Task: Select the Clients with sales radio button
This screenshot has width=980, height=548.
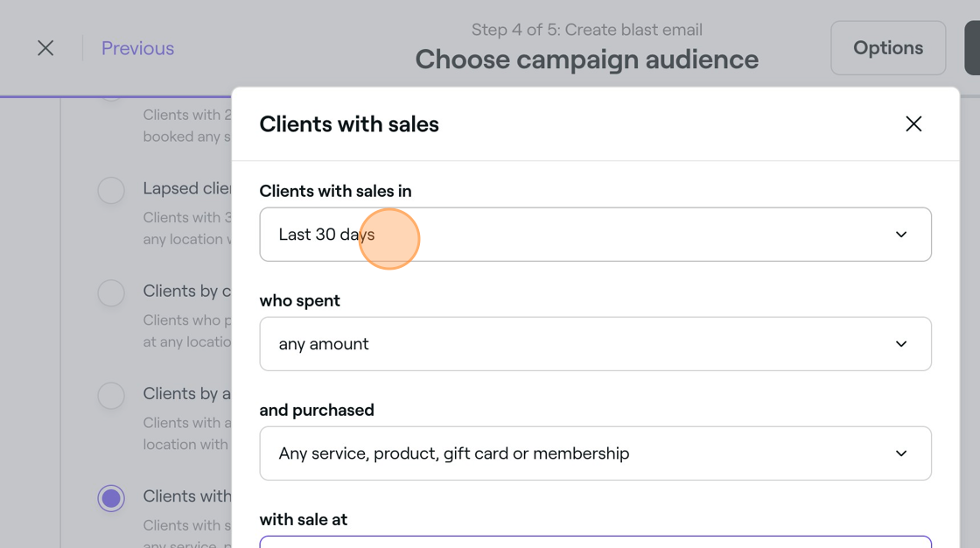Action: [x=111, y=498]
